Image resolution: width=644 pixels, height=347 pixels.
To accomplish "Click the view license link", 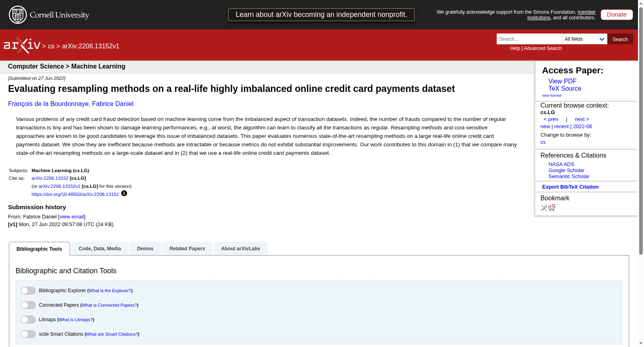I will 551,96.
